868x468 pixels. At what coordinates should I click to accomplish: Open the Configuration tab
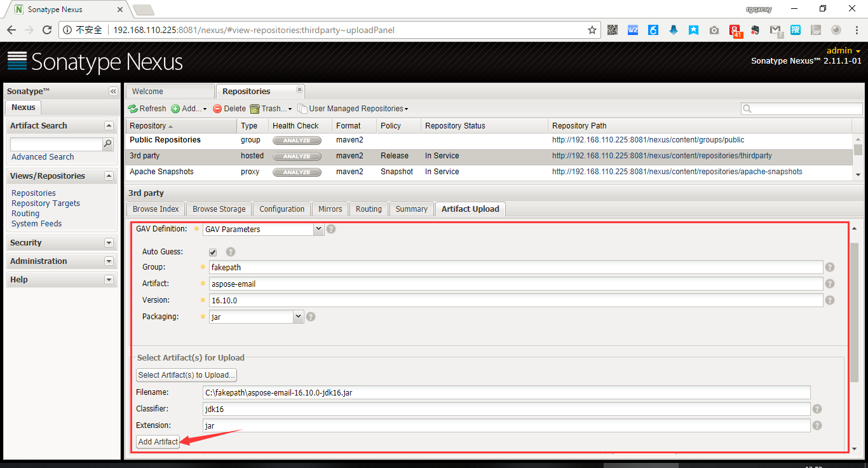[x=282, y=209]
